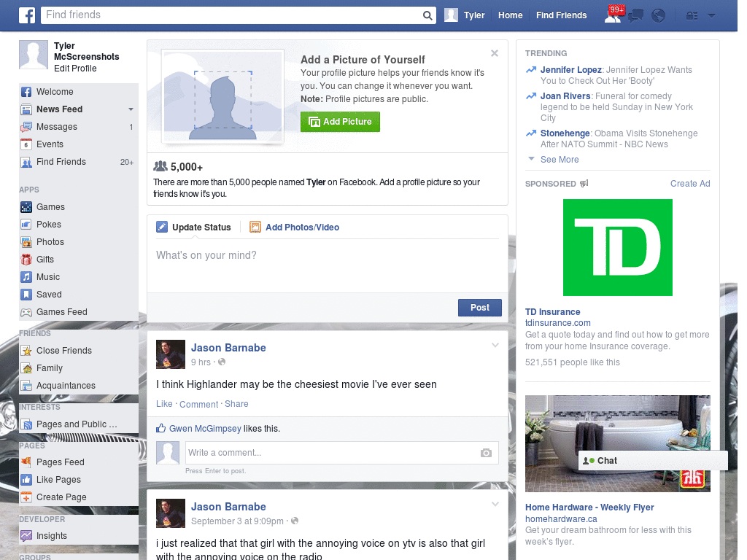Click the September 3 at 9:09pm timestamp

237,521
